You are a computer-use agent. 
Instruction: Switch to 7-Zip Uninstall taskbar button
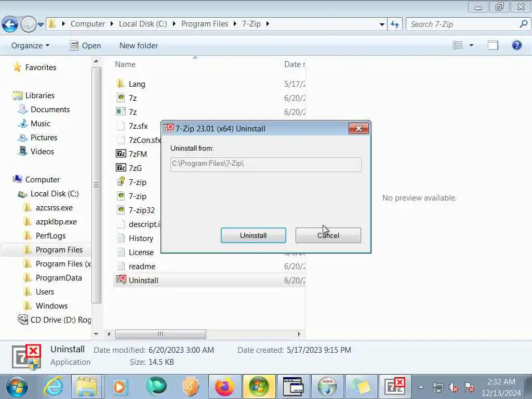pos(394,387)
